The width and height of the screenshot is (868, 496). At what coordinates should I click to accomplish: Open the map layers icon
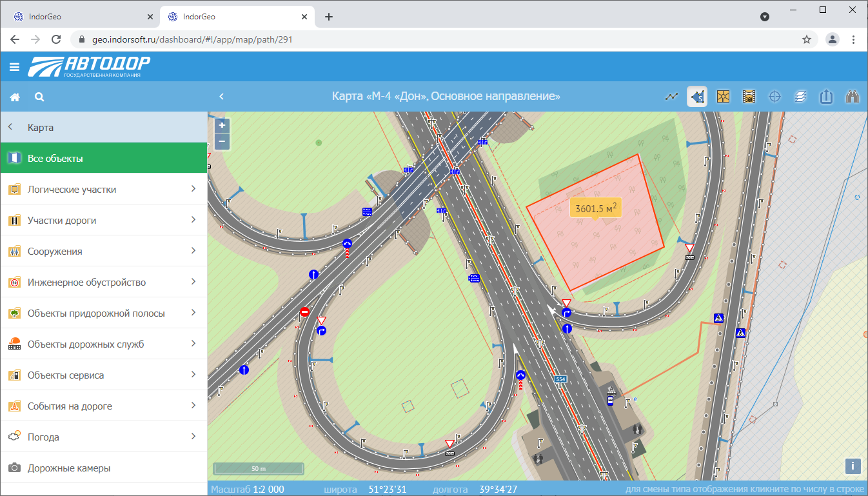tap(800, 97)
